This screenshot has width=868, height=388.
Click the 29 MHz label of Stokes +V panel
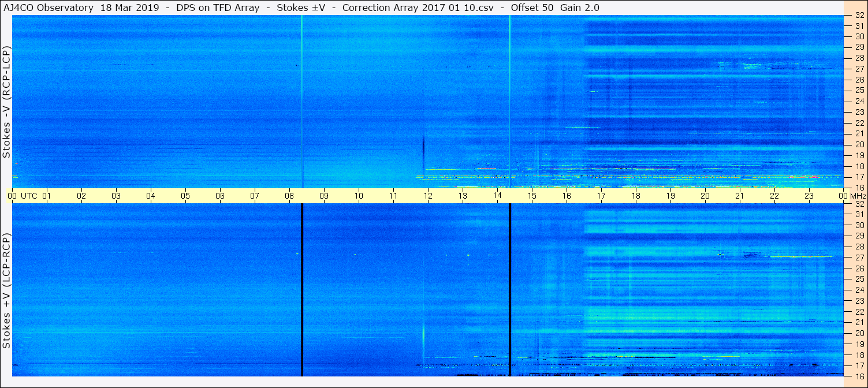[859, 236]
